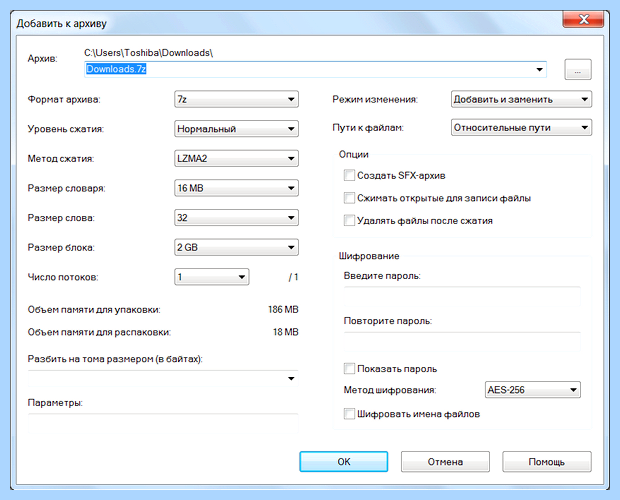Expand the Уровень сжатия dropdown set to Нормальный
Viewport: 620px width, 500px height.
pyautogui.click(x=236, y=129)
